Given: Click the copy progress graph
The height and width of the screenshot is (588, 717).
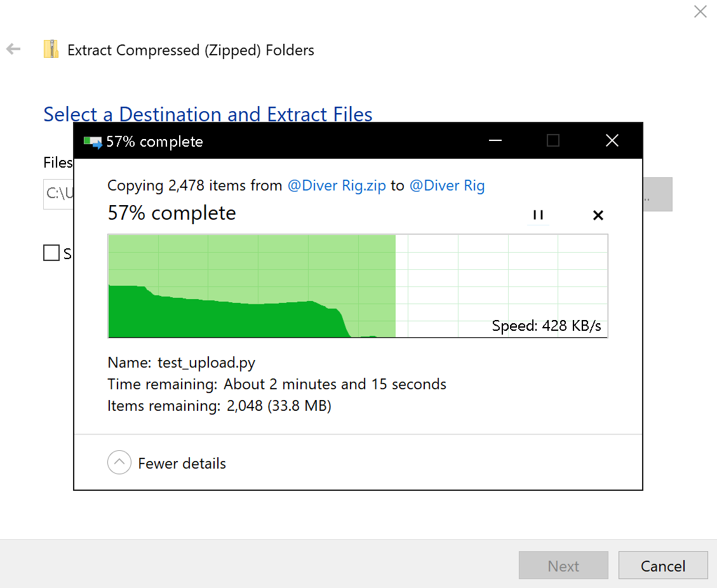Looking at the screenshot, I should coord(358,286).
